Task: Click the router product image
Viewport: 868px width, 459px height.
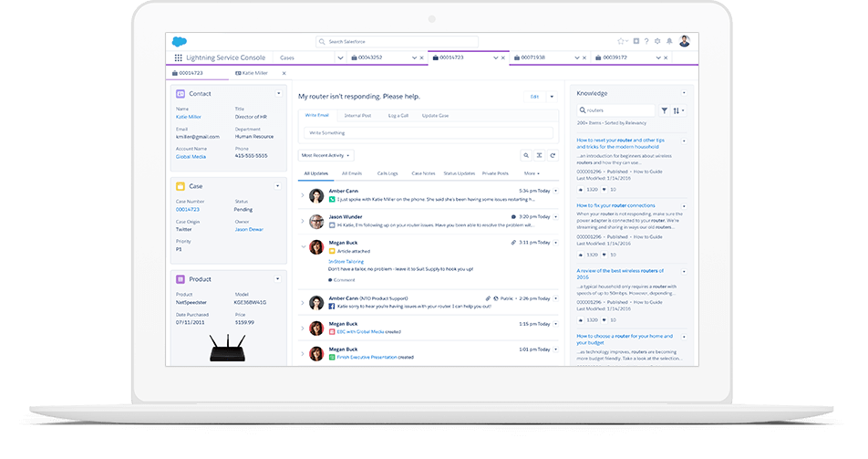Action: pyautogui.click(x=228, y=349)
